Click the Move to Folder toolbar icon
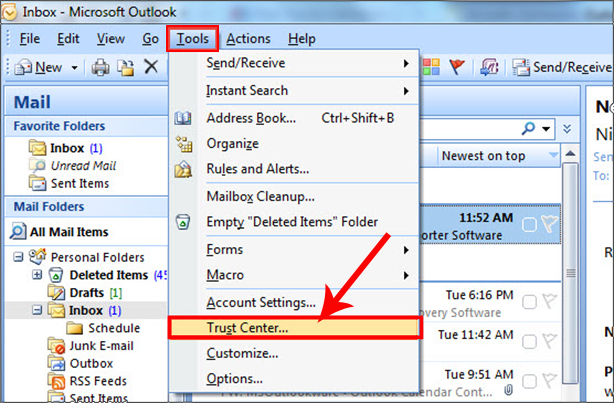614x403 pixels. pyautogui.click(x=125, y=67)
